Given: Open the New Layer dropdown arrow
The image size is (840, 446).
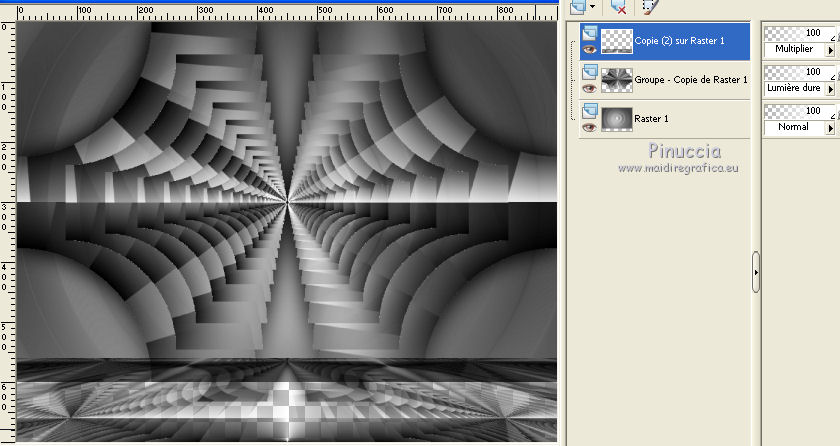Looking at the screenshot, I should point(592,7).
